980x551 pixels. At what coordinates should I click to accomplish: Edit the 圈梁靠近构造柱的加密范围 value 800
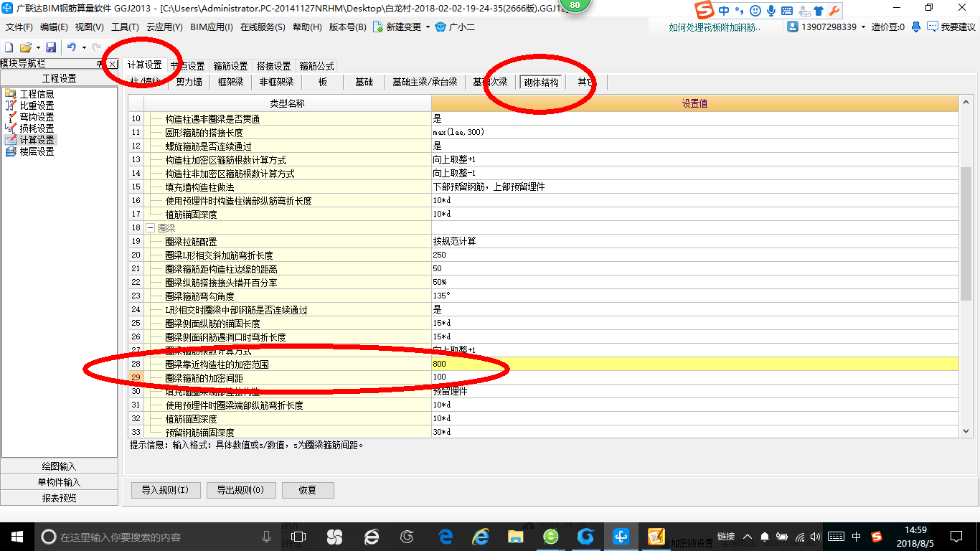point(694,364)
